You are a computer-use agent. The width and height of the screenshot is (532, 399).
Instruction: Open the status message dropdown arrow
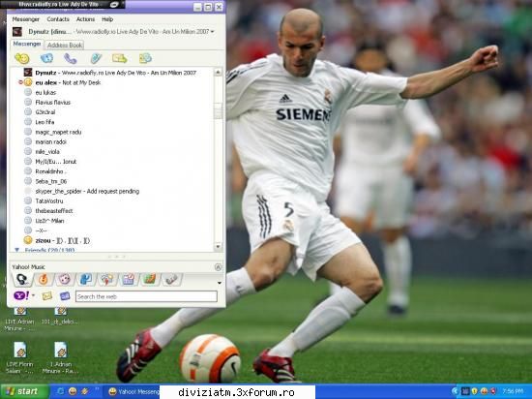click(x=213, y=32)
